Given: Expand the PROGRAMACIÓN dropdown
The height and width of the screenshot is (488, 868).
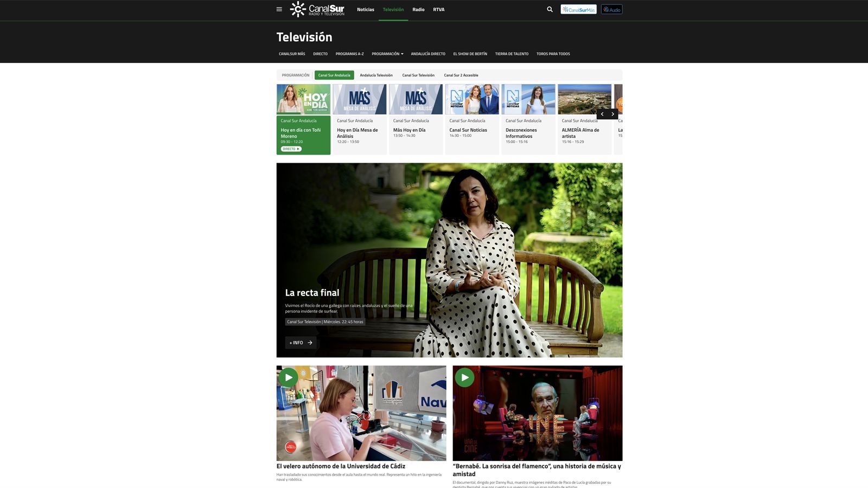Looking at the screenshot, I should click(387, 54).
